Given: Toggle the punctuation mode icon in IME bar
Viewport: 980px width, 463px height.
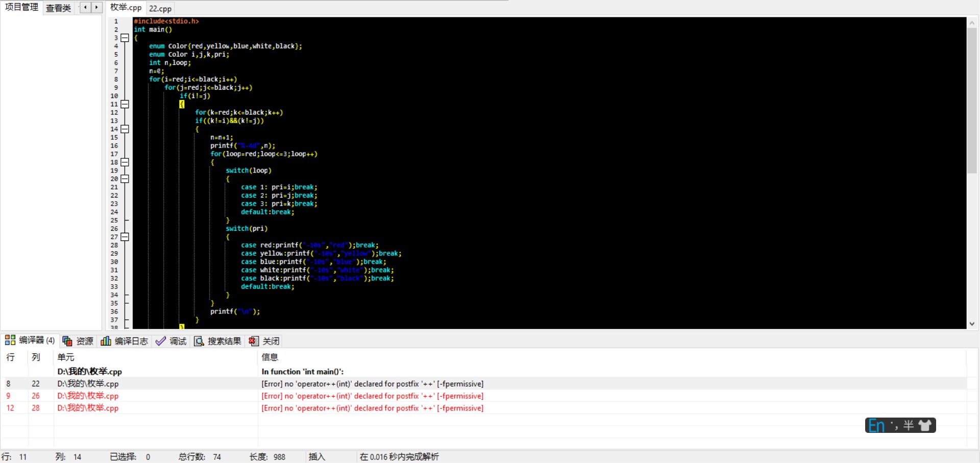Looking at the screenshot, I should point(894,425).
